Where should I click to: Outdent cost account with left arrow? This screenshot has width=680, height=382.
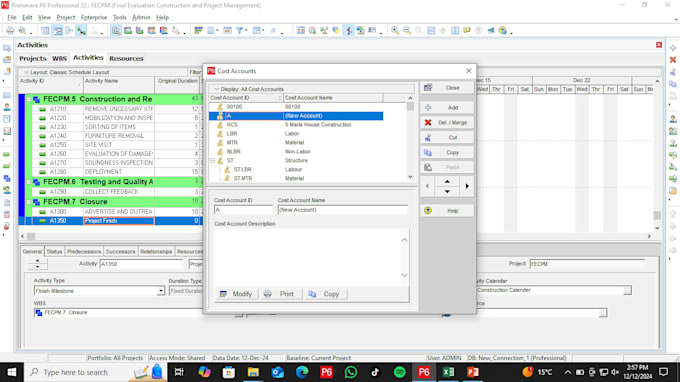(x=427, y=186)
